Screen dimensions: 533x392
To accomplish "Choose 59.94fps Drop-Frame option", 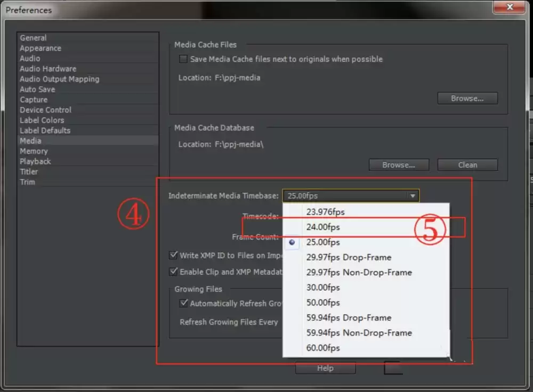I will click(x=366, y=317).
